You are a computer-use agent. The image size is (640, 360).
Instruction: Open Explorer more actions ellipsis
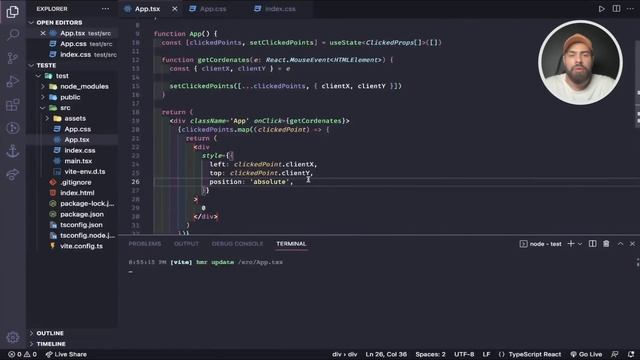click(105, 9)
